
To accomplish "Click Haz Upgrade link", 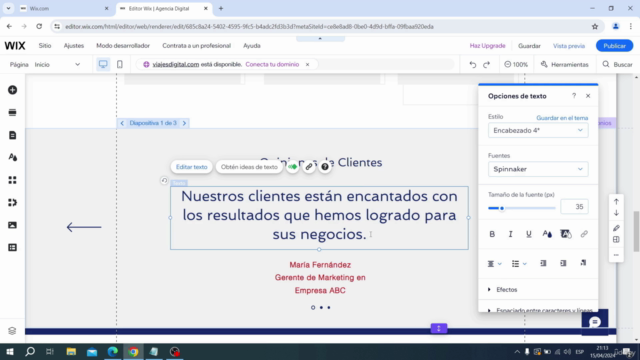I will click(487, 46).
